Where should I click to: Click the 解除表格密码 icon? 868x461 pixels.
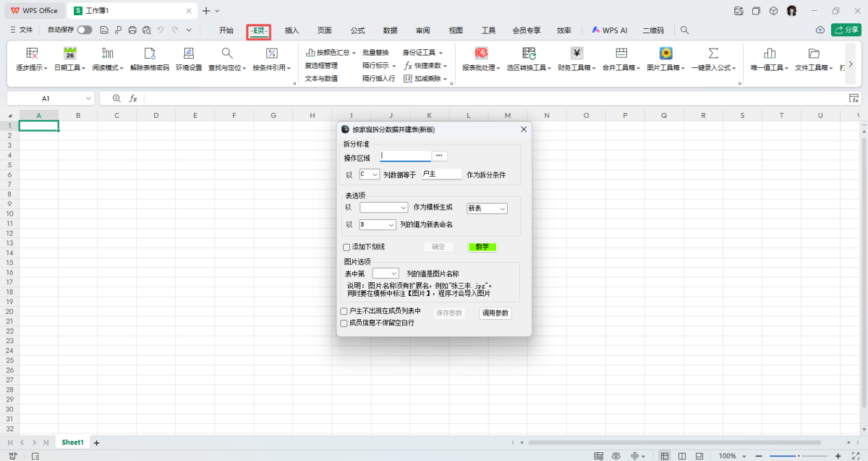point(150,54)
